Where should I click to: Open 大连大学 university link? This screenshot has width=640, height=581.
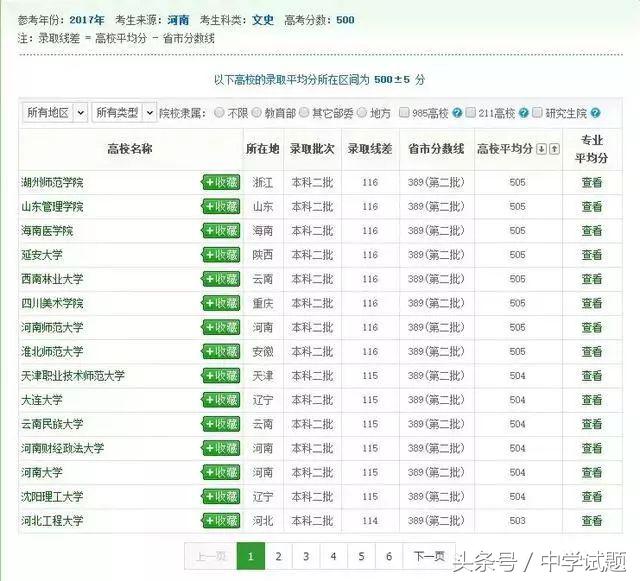[x=42, y=400]
